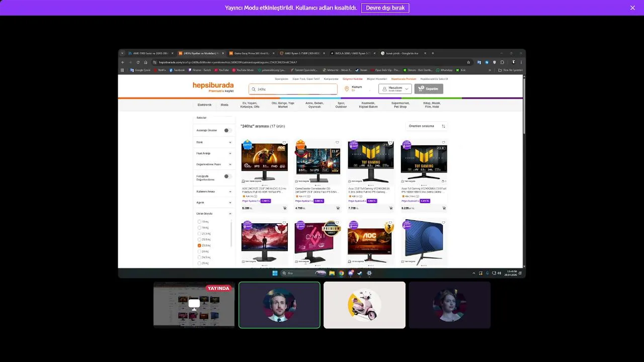The width and height of the screenshot is (644, 362).
Task: Click heart icon on Asus VG249QM5A card
Action: pyautogui.click(x=444, y=143)
